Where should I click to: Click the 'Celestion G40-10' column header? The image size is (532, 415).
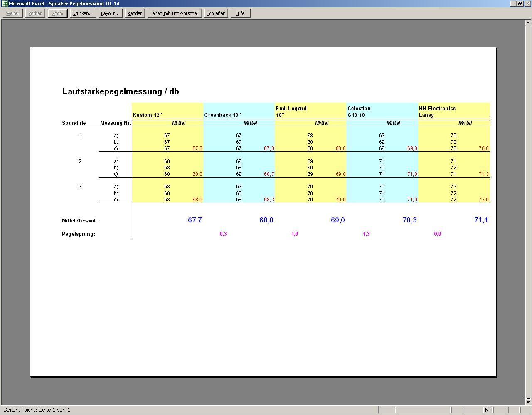tap(359, 111)
